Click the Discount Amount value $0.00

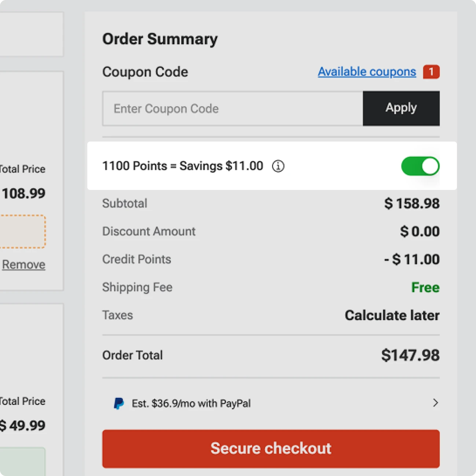[x=420, y=231]
